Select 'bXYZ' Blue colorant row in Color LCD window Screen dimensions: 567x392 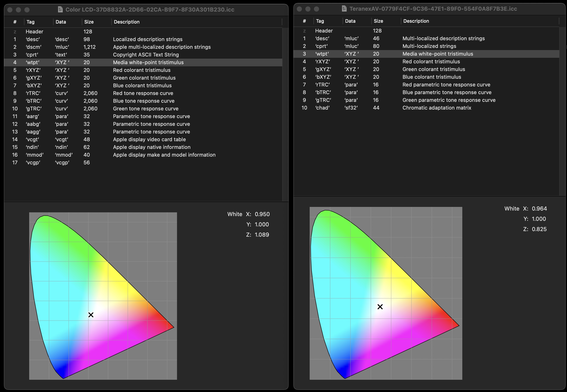tap(143, 85)
